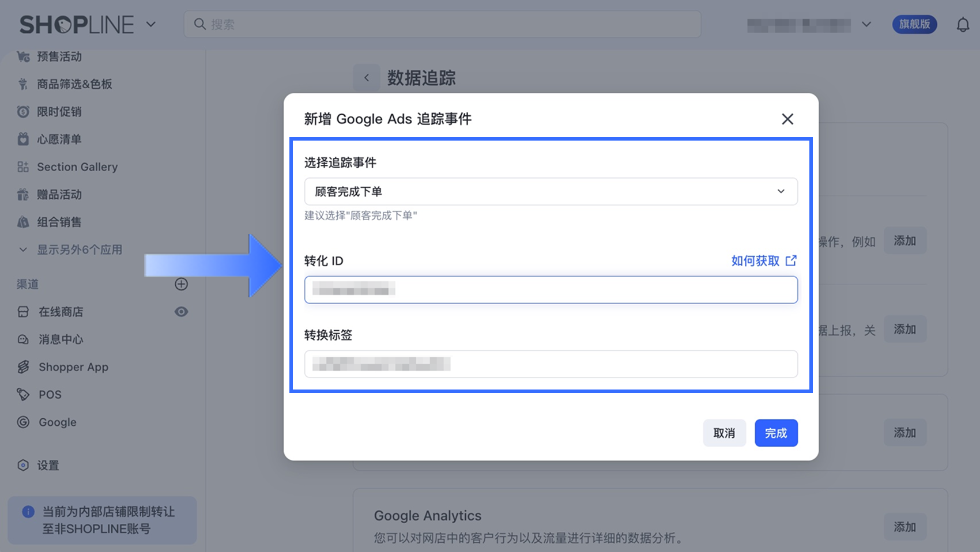Open the 顾客完成下单 event dropdown
This screenshot has height=552, width=980.
tap(551, 191)
